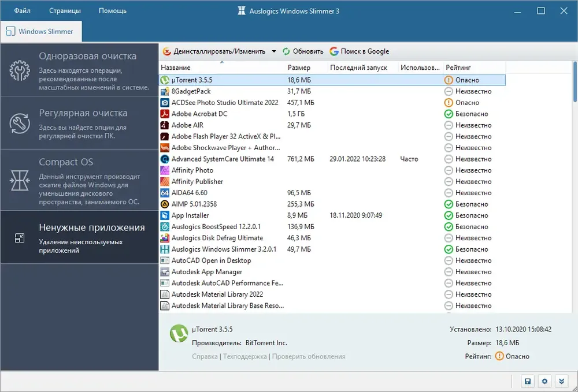
Task: Click the Техподдержка link
Action: (x=244, y=356)
